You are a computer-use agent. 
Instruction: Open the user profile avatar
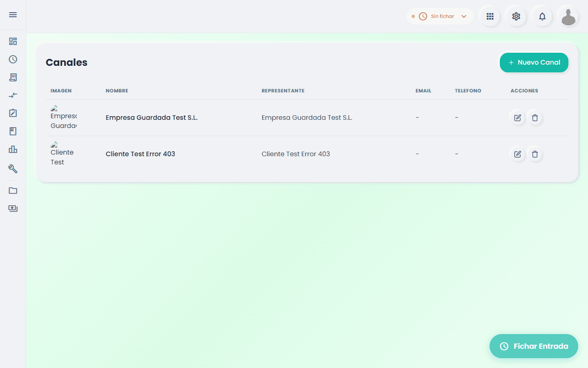[568, 16]
